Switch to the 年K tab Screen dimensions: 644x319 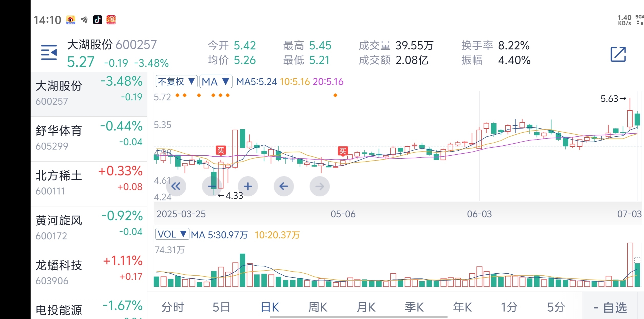click(x=462, y=307)
